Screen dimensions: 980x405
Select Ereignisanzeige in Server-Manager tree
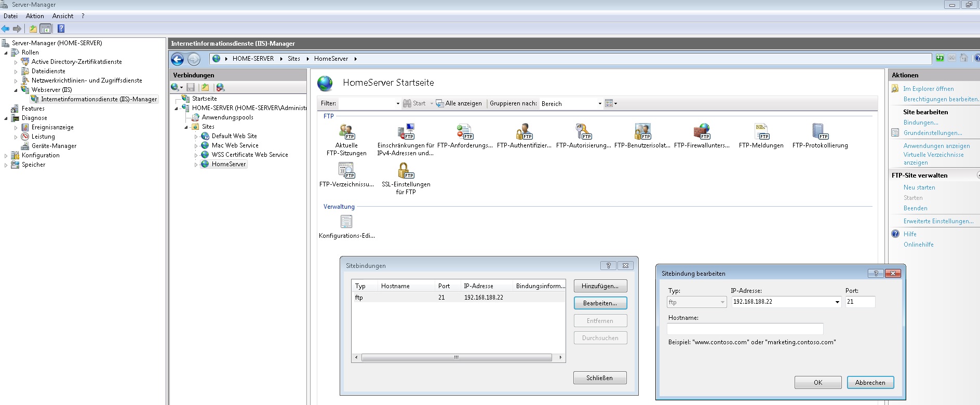[x=52, y=127]
